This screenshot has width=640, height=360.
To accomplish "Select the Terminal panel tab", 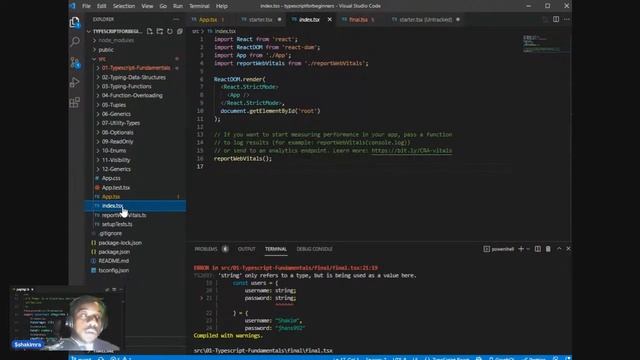I will pyautogui.click(x=276, y=249).
